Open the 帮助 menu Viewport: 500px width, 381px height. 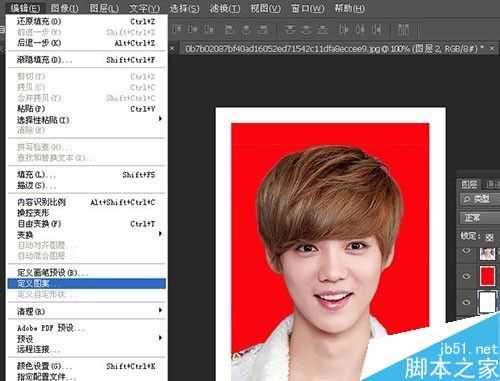tap(350, 8)
